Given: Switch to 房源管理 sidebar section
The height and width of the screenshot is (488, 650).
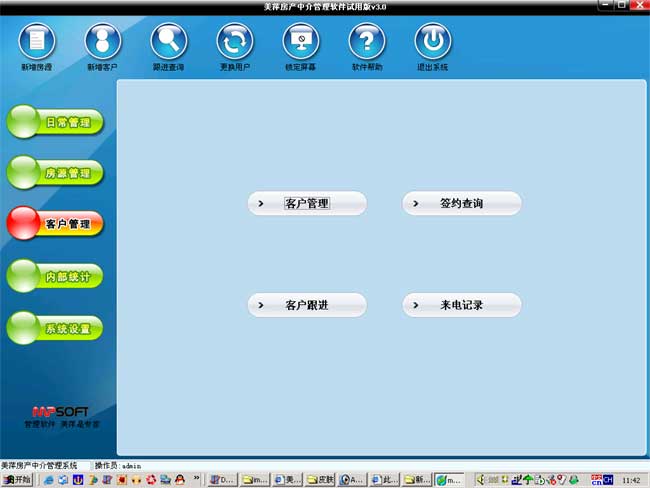Looking at the screenshot, I should coord(56,173).
